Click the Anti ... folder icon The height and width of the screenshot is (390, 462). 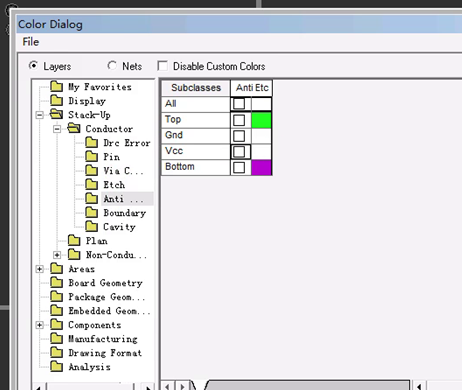[x=91, y=199]
